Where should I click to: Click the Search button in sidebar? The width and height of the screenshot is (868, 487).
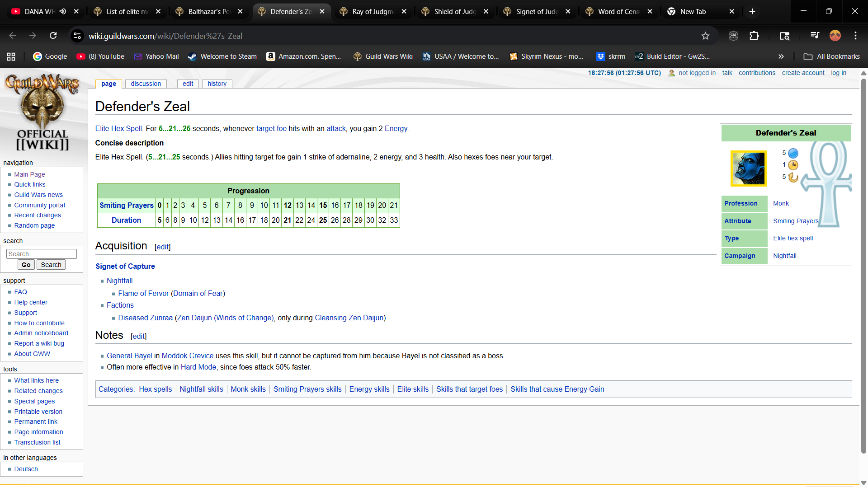51,265
